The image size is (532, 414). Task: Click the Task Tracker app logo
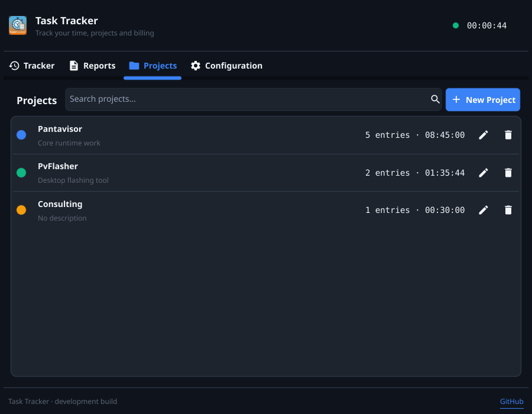18,25
